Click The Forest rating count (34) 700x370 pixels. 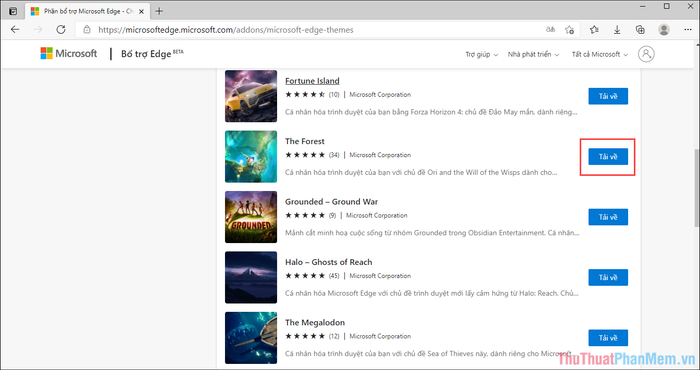334,155
